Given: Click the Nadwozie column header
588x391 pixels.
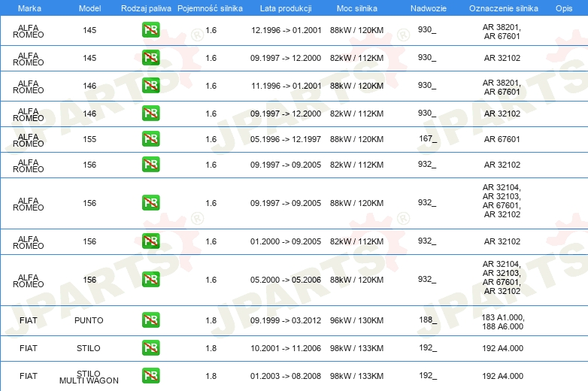Looking at the screenshot, I should [429, 8].
